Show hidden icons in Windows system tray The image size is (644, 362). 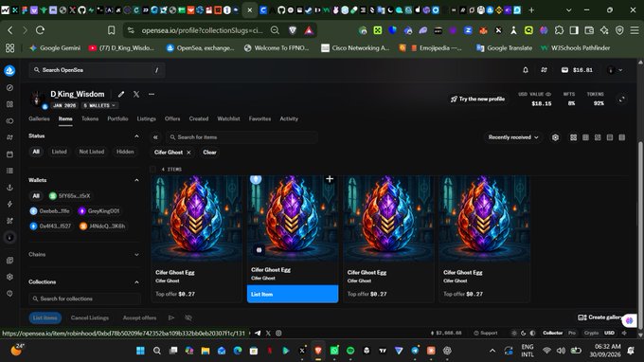pos(492,351)
